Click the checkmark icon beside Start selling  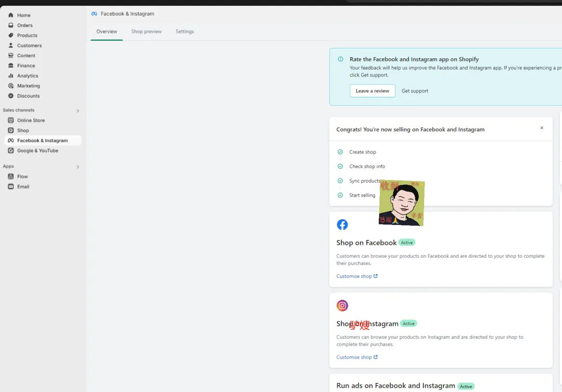coord(340,195)
